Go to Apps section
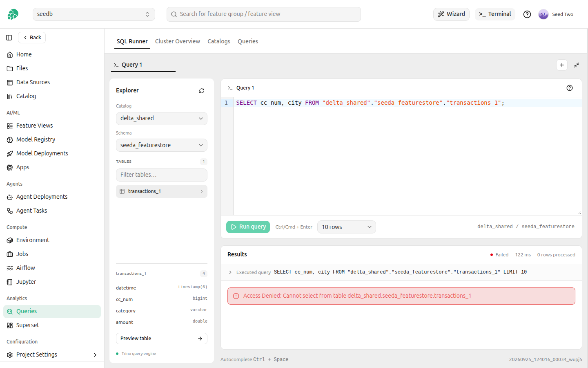The image size is (588, 368). tap(52, 167)
